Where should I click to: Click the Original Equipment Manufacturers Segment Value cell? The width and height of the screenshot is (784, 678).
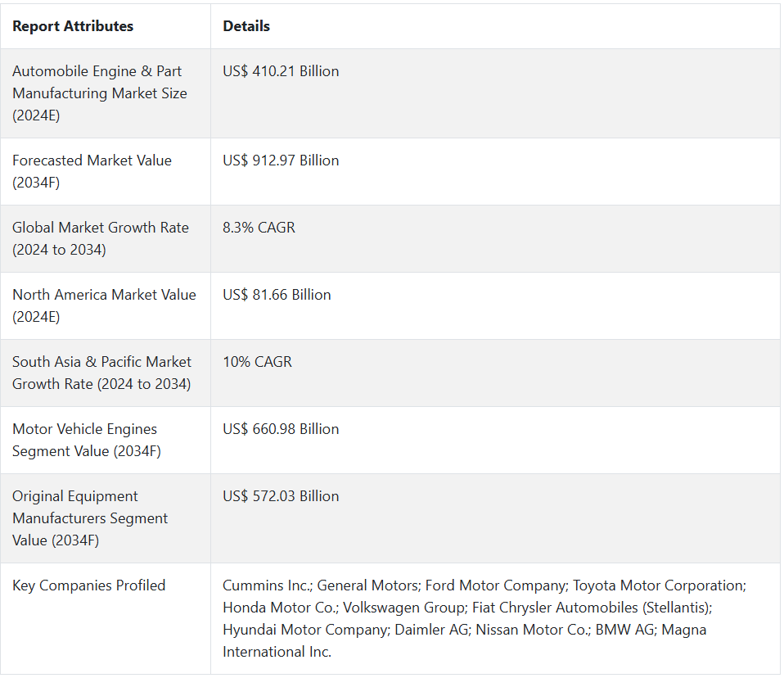click(x=90, y=518)
